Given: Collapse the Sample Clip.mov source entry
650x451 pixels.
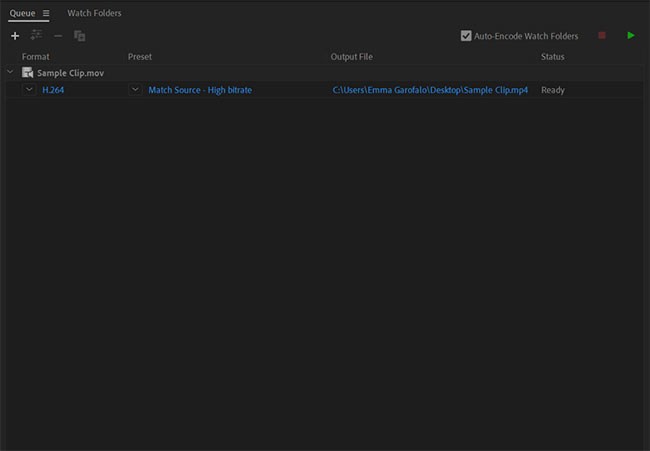Looking at the screenshot, I should point(10,73).
